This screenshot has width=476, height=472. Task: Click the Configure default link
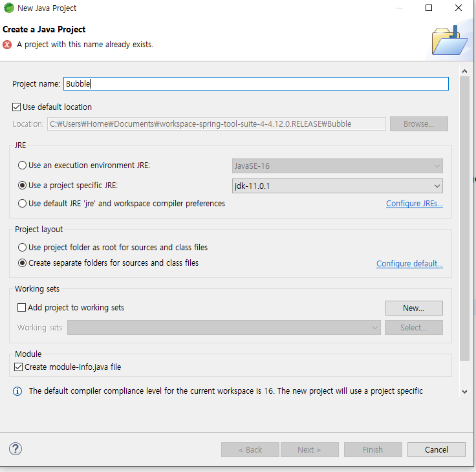[x=409, y=263]
